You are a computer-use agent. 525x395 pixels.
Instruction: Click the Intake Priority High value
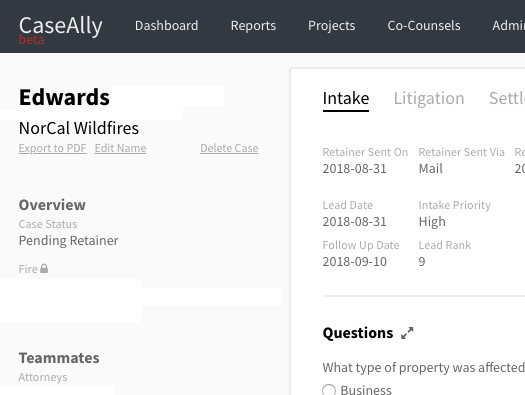point(432,222)
